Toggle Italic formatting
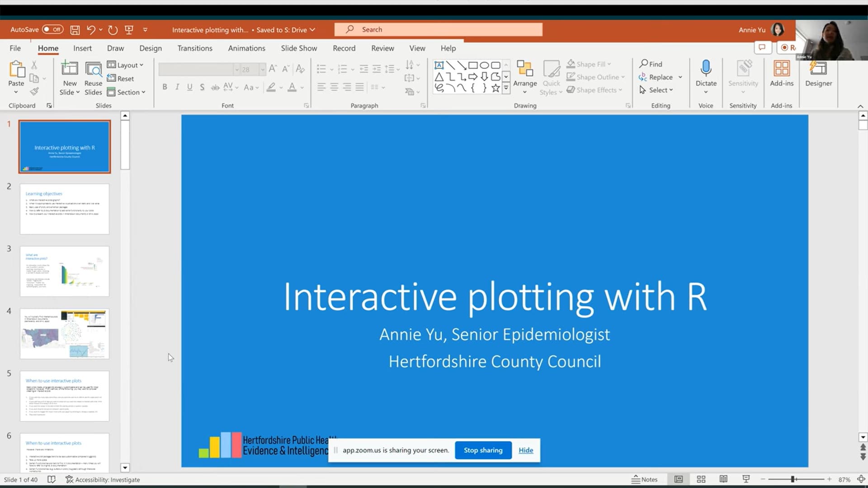Screen dimensions: 868x488 tap(177, 87)
